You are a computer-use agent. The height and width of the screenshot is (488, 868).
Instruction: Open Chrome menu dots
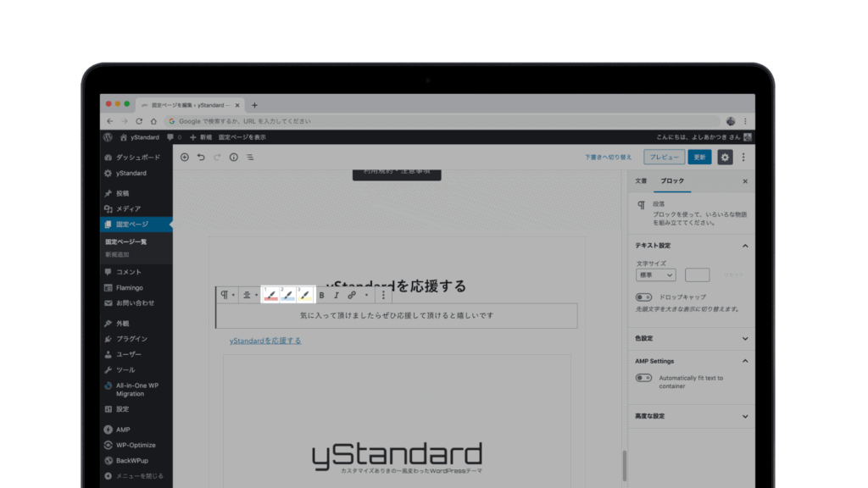(x=745, y=121)
